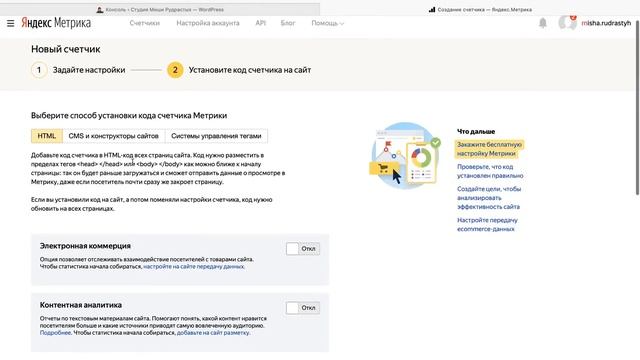640x360 pixels.
Task: Select CMS и конструкторы сайтов tab
Action: click(113, 136)
